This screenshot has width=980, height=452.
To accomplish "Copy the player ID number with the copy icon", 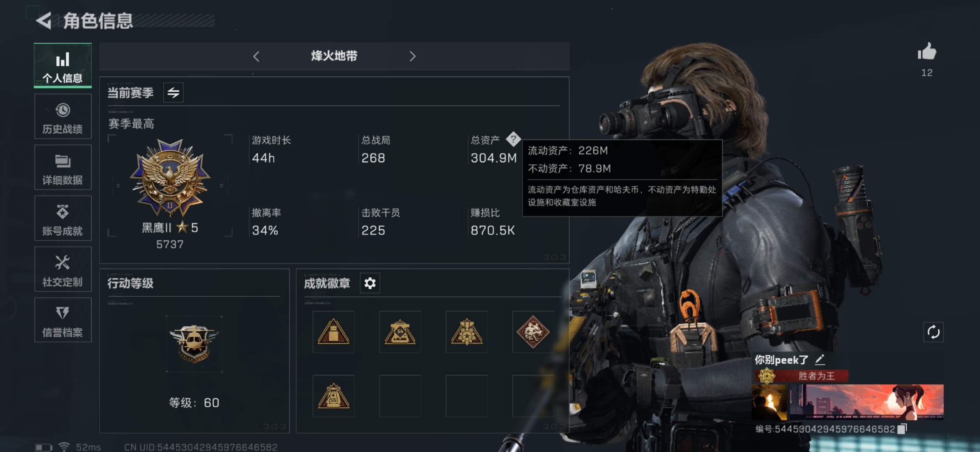I will [x=902, y=429].
